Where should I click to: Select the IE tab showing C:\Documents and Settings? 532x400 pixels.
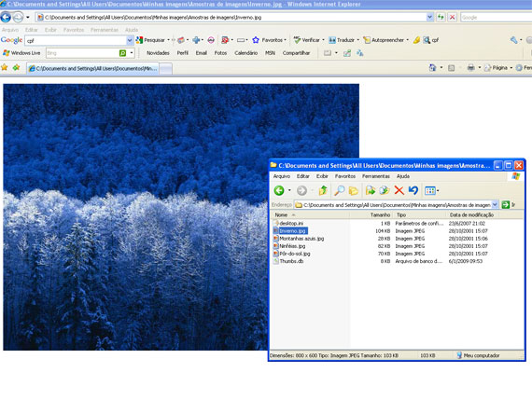93,68
